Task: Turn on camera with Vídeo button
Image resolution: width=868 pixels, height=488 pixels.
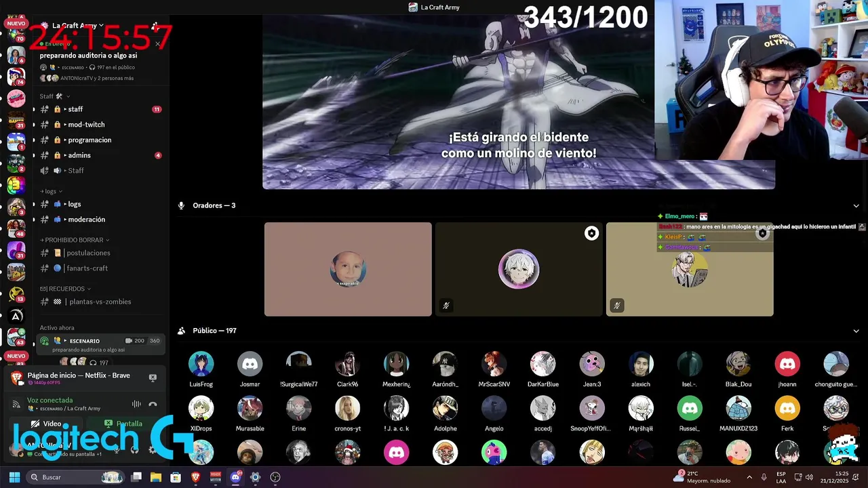Action: [47, 424]
